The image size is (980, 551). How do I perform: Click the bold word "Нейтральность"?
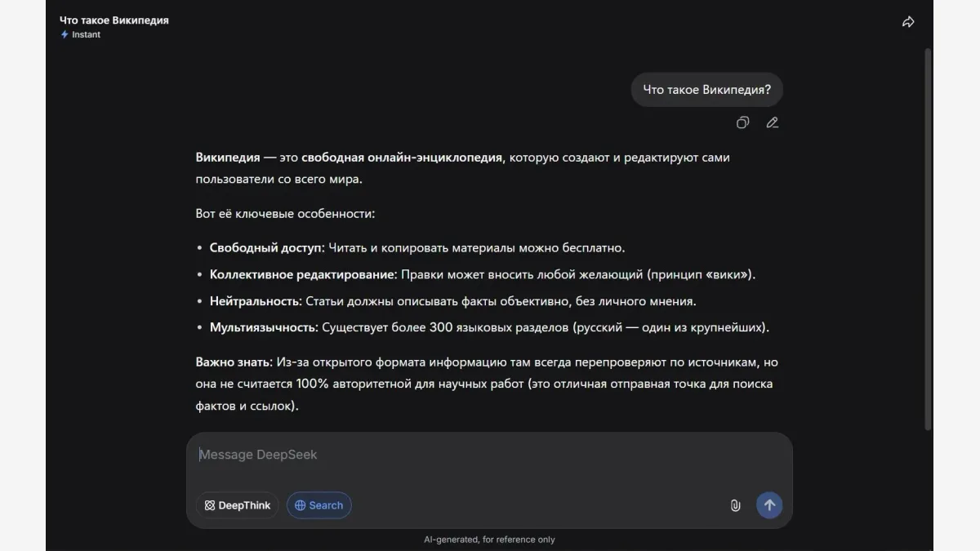click(255, 301)
